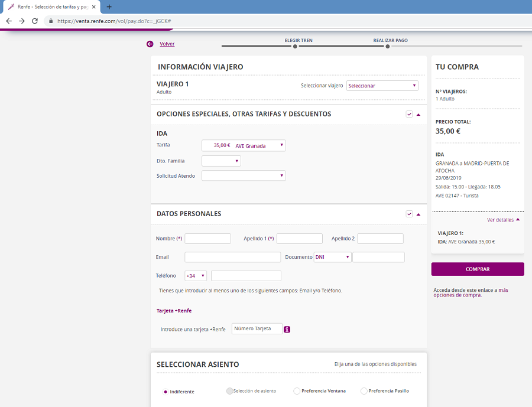Viewport: 532px width, 407px height.
Task: Close the Renfe browser tab
Action: [93, 6]
